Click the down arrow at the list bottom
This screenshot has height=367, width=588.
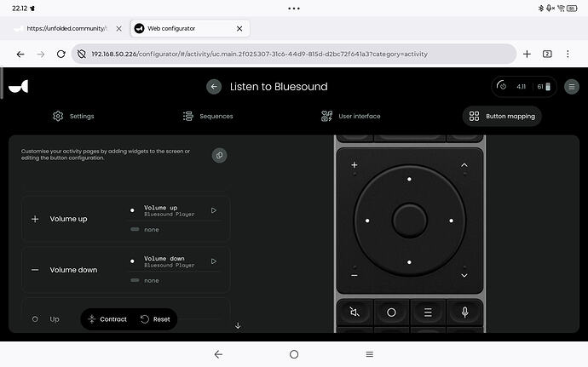click(x=238, y=325)
